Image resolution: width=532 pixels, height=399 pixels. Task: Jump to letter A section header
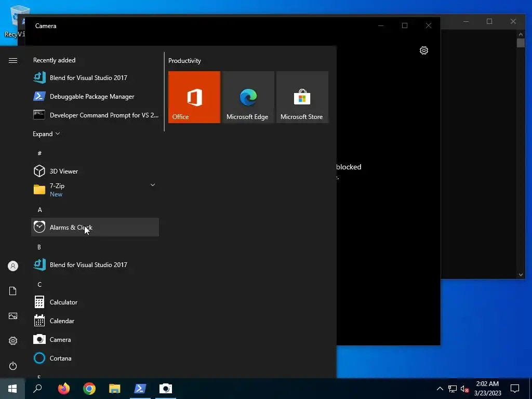coord(39,210)
